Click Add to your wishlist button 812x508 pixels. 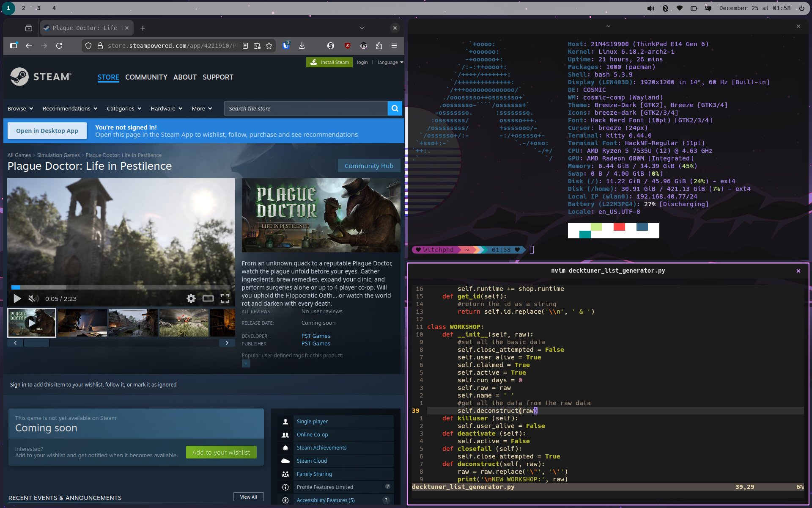(221, 452)
